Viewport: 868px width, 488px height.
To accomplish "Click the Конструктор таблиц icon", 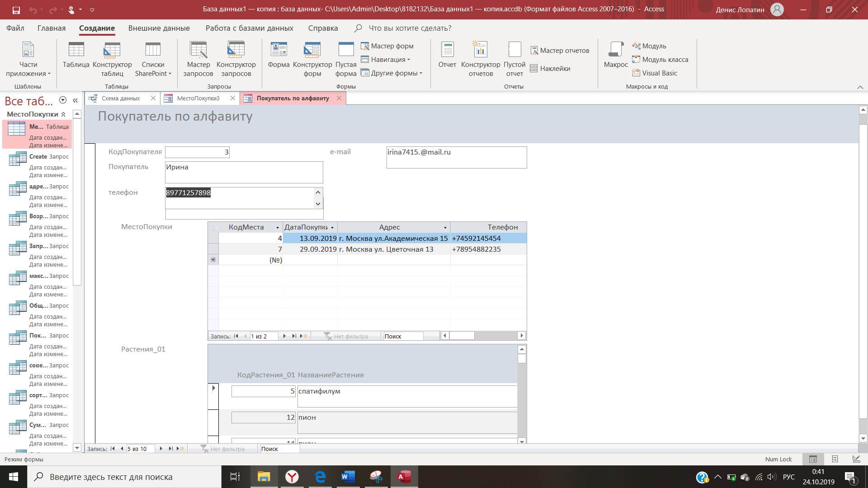I will coord(112,59).
